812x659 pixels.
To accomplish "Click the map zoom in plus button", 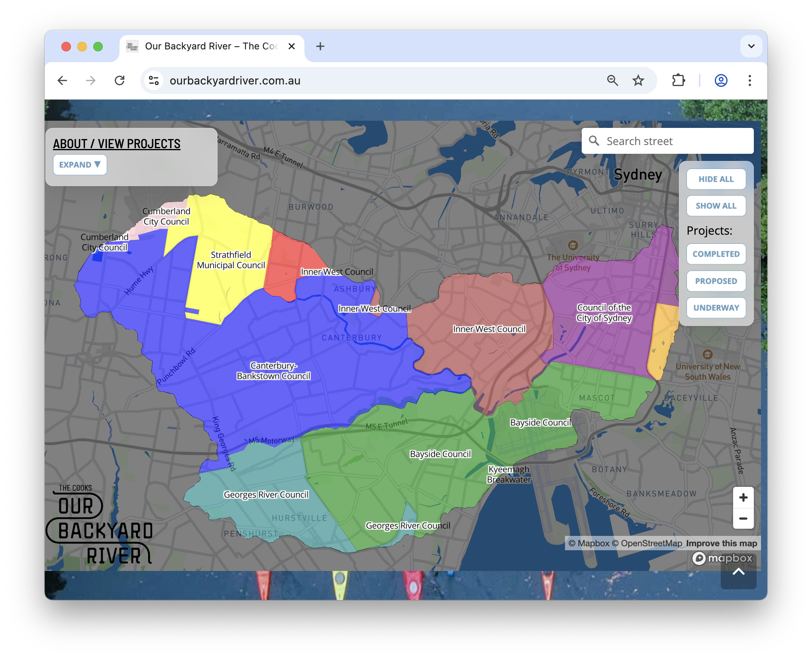I will coord(743,497).
